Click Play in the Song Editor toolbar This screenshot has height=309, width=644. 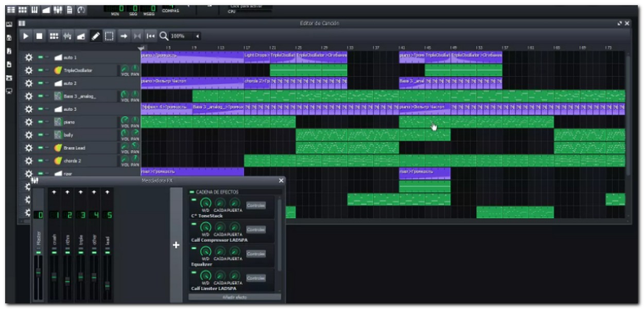point(26,36)
